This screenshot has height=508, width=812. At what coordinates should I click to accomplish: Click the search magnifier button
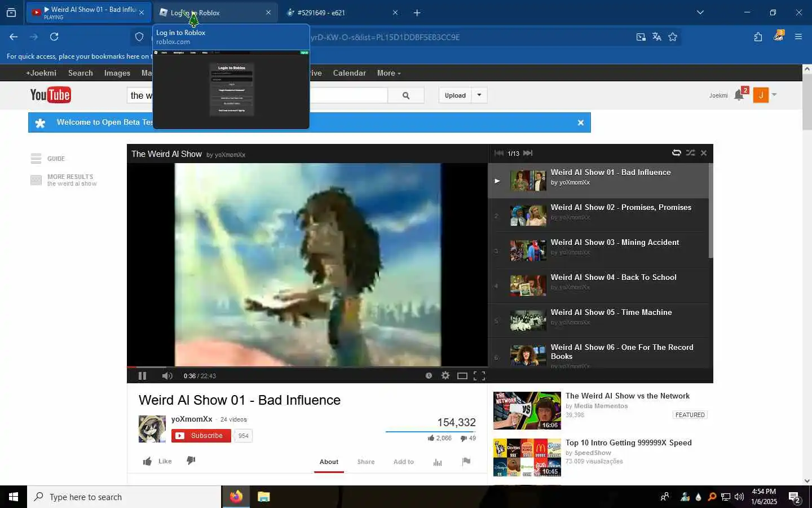click(406, 95)
